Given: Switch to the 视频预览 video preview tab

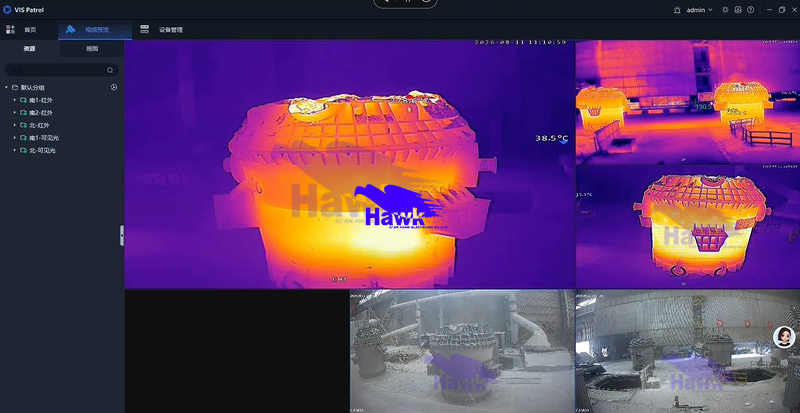Looking at the screenshot, I should tap(95, 30).
